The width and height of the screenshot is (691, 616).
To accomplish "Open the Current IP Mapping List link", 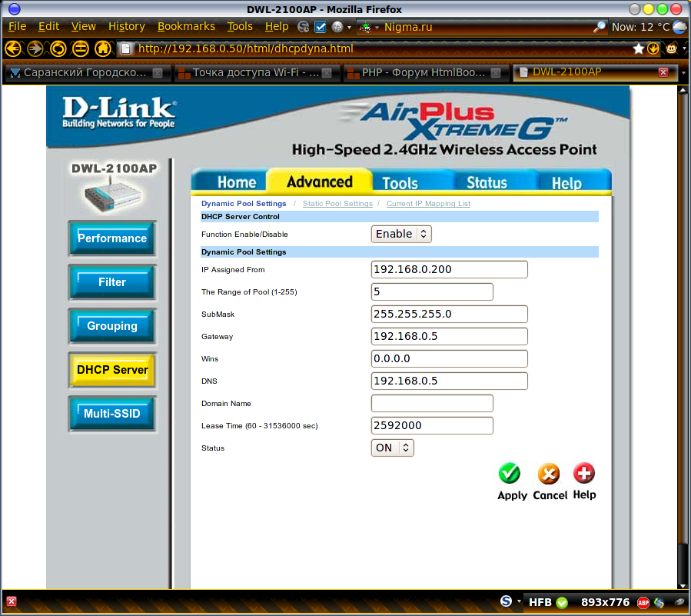I will tap(428, 204).
